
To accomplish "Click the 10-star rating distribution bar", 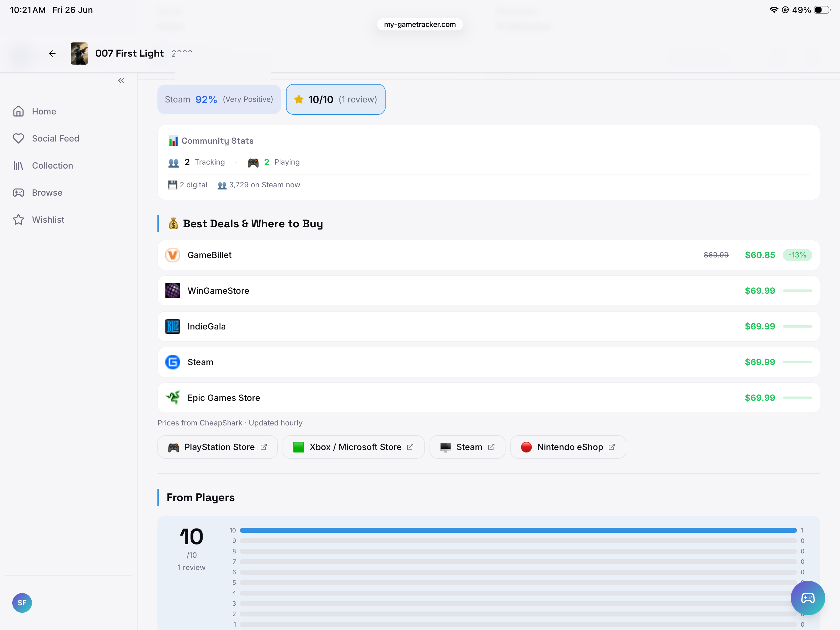I will tap(518, 530).
